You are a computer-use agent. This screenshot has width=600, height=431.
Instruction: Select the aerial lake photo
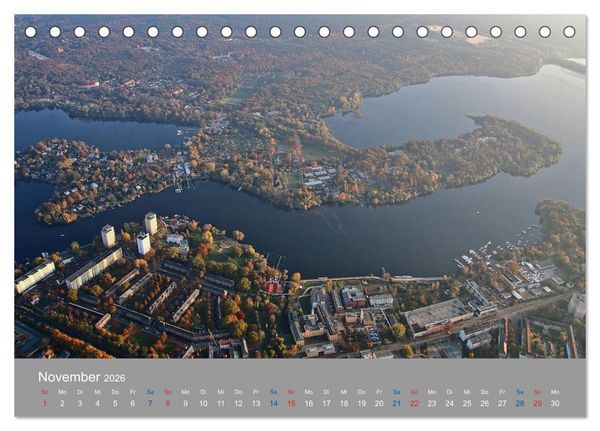pyautogui.click(x=300, y=186)
